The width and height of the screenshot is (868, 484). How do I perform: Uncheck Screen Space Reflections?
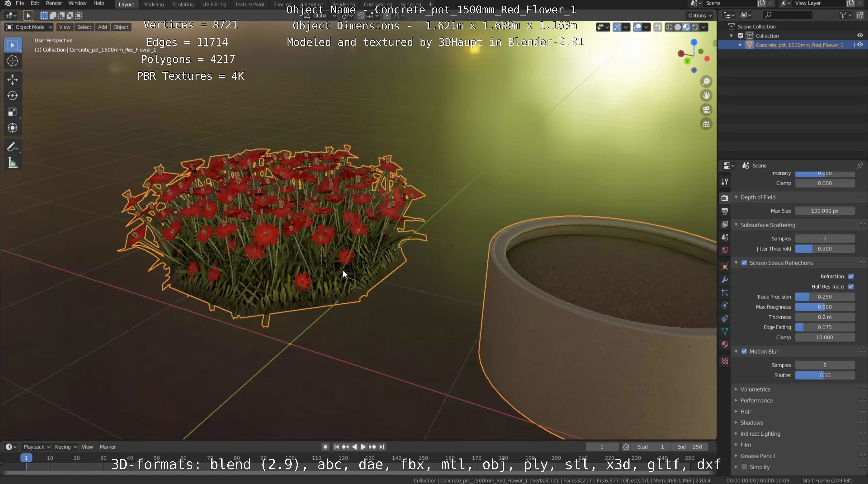coord(744,263)
